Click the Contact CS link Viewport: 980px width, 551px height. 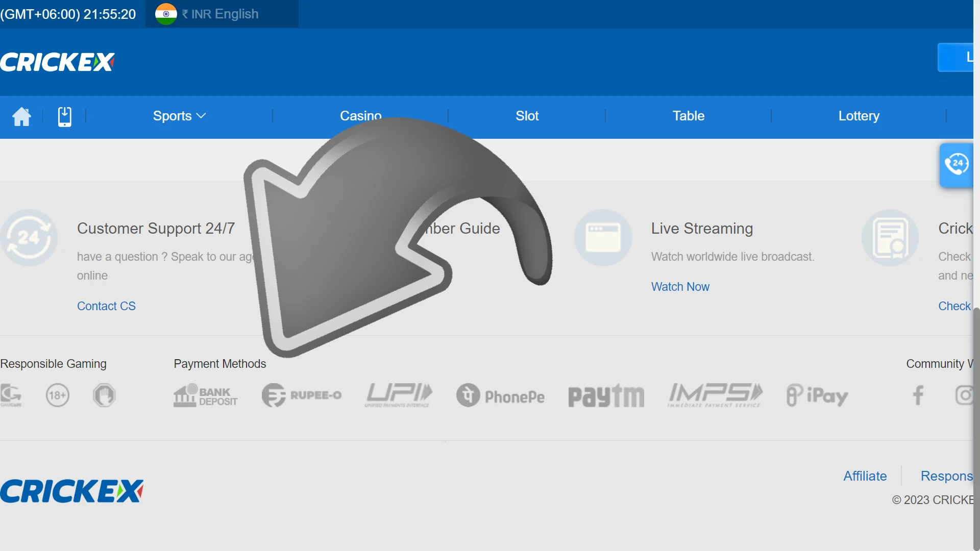[106, 306]
